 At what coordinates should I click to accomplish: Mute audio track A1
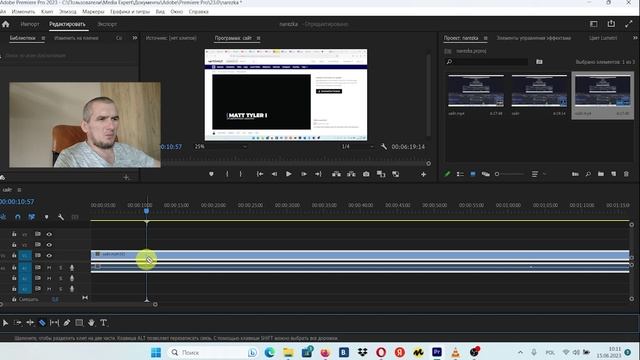49,268
